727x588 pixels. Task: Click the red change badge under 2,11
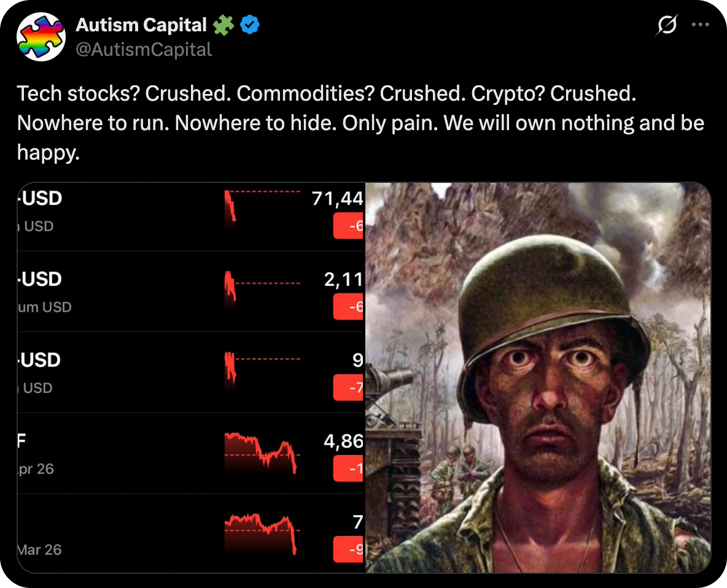click(x=349, y=307)
